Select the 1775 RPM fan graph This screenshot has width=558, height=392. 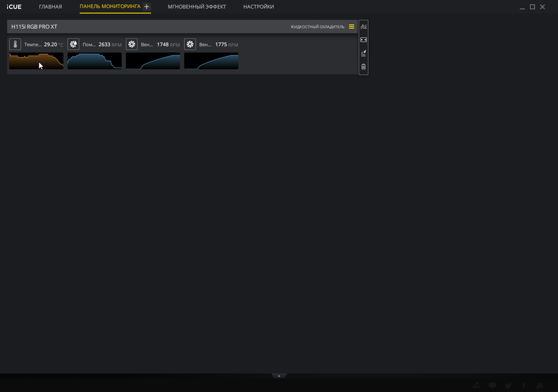pyautogui.click(x=211, y=61)
